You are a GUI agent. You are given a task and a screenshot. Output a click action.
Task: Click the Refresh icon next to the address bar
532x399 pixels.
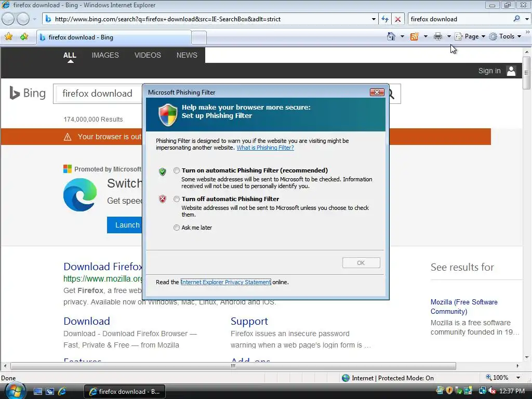pyautogui.click(x=385, y=19)
